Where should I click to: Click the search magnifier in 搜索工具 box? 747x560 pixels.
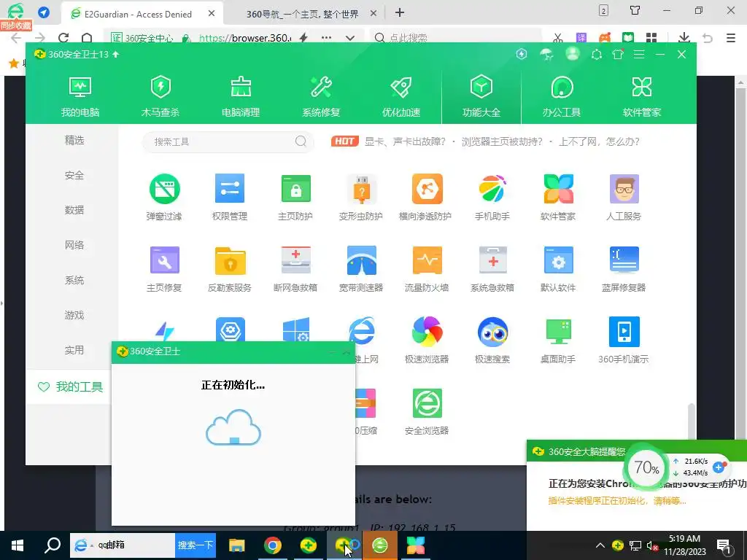coord(301,141)
